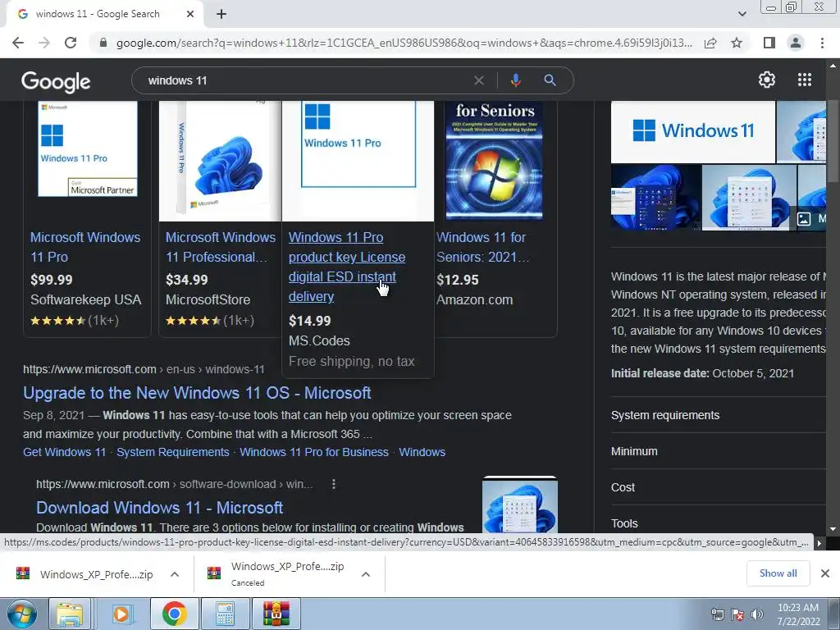
Task: Expand the 'Cost' section
Action: coord(718,487)
